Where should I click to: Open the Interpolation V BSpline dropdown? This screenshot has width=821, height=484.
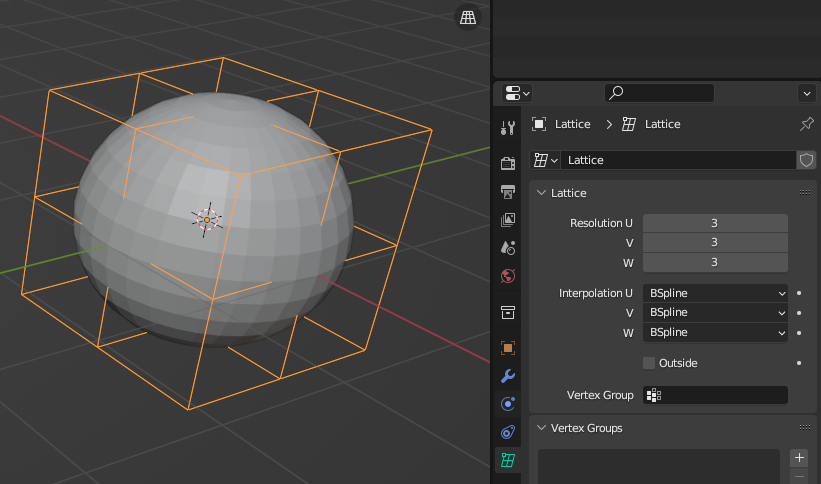coord(715,312)
